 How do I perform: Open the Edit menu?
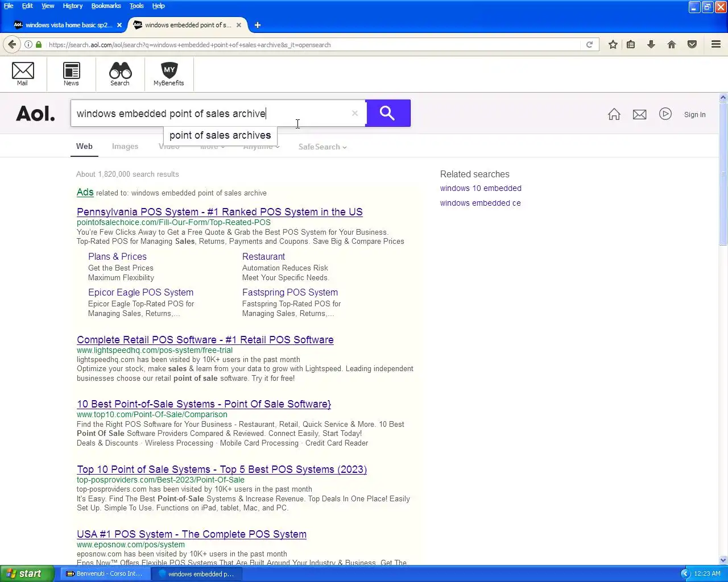pyautogui.click(x=27, y=6)
